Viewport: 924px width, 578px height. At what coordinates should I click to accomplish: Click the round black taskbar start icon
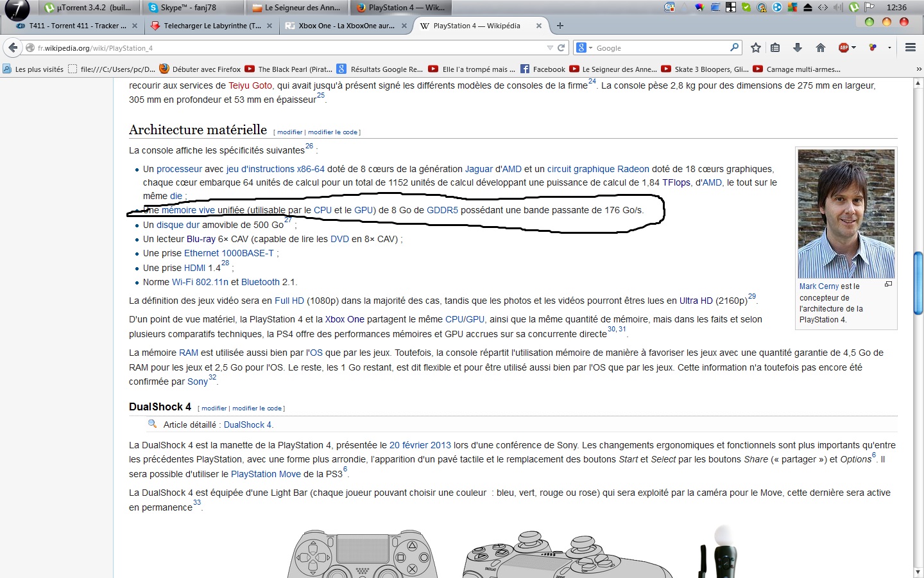[x=17, y=9]
